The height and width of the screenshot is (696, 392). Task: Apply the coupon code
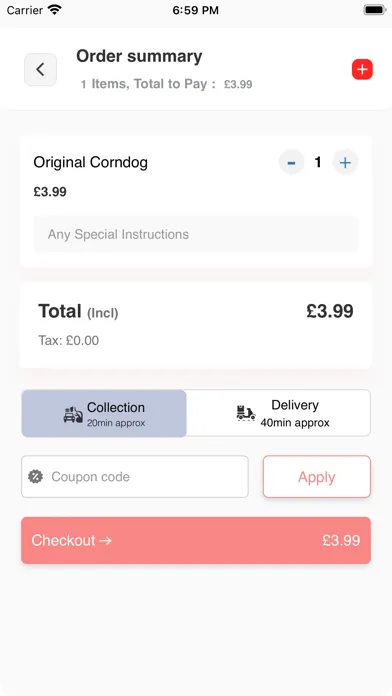(317, 477)
